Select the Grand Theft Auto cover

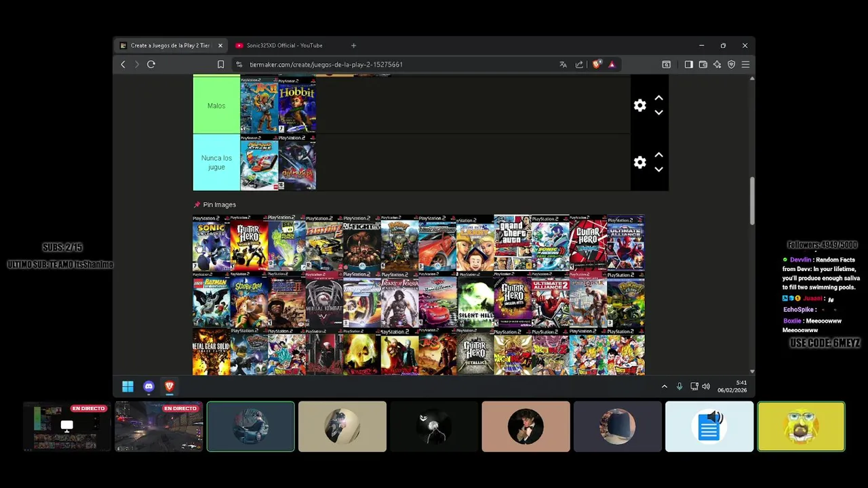[513, 243]
